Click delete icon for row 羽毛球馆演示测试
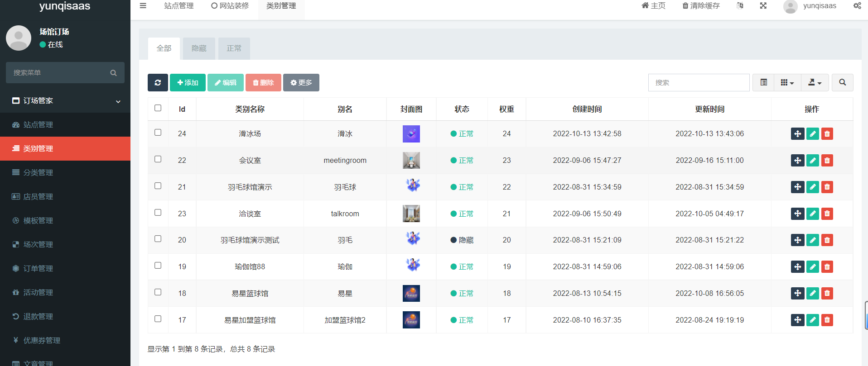Image resolution: width=868 pixels, height=366 pixels. click(827, 240)
